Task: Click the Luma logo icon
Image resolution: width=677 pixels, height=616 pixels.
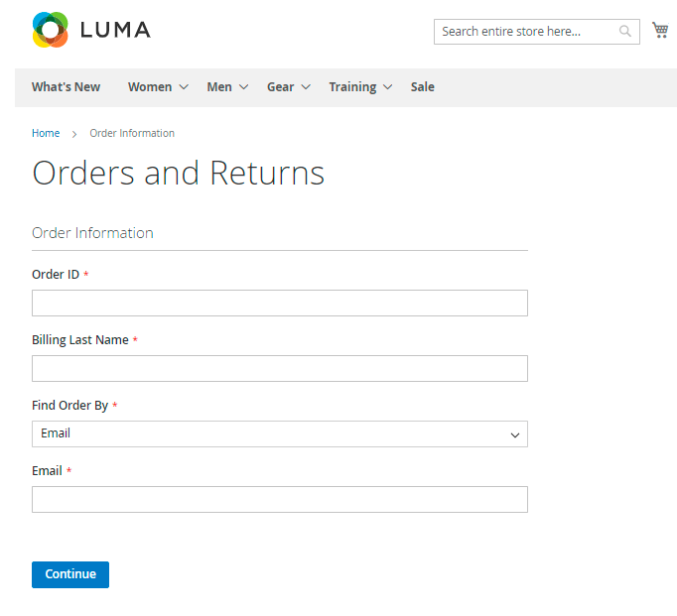Action: (50, 30)
